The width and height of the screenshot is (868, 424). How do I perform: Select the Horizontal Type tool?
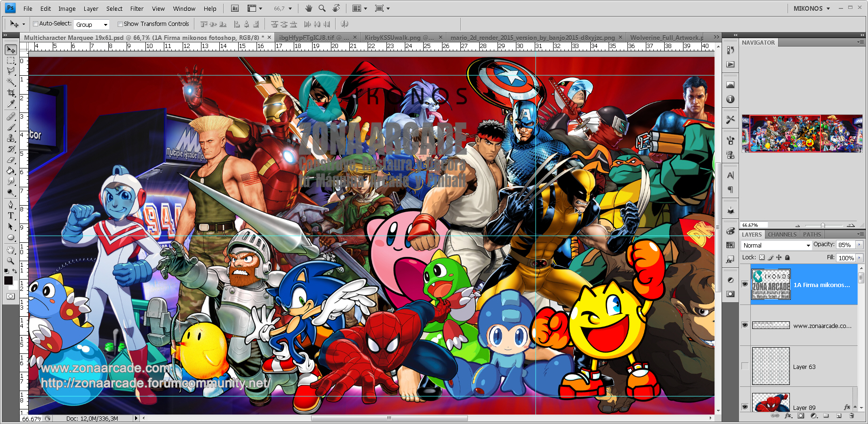coord(11,216)
